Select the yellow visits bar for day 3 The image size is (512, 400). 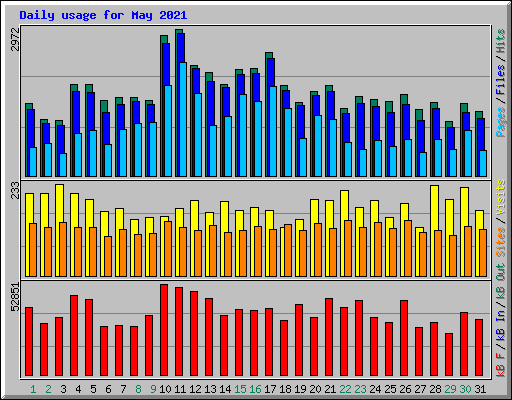[60, 203]
